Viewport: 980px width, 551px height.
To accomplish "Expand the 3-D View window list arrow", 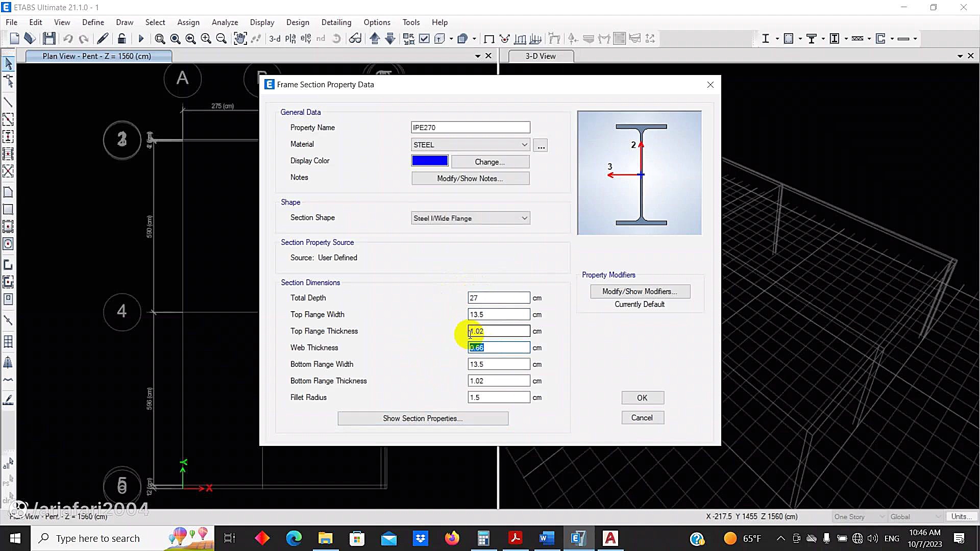I will [960, 56].
